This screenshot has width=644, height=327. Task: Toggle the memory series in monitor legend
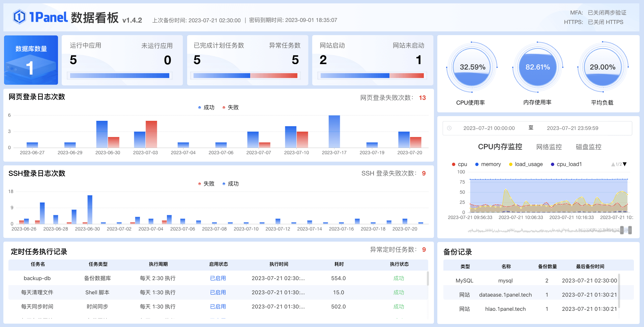[x=488, y=164]
